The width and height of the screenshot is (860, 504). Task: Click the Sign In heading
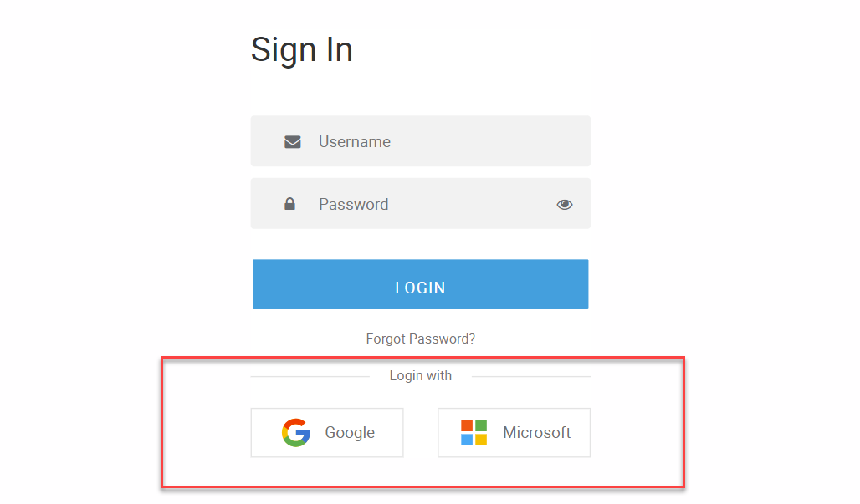pos(302,49)
